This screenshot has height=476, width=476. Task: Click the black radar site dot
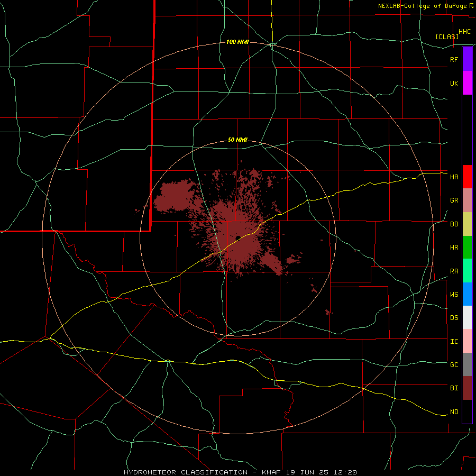[238, 237]
